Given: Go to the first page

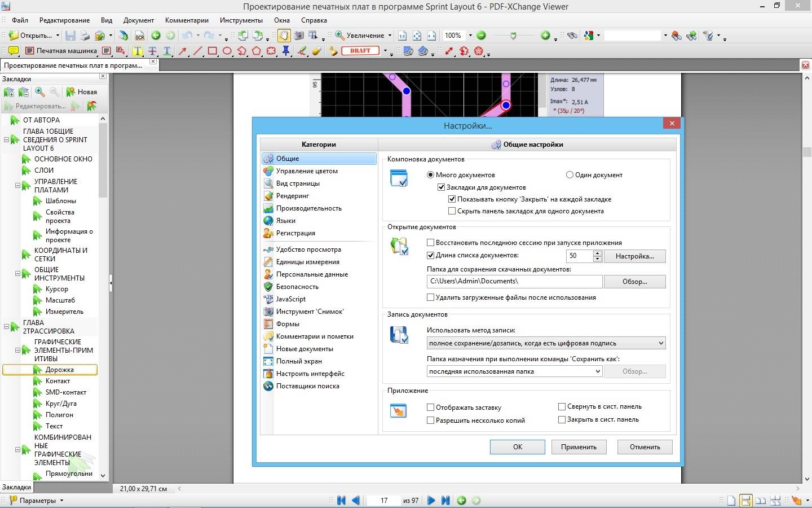Looking at the screenshot, I should tap(341, 500).
